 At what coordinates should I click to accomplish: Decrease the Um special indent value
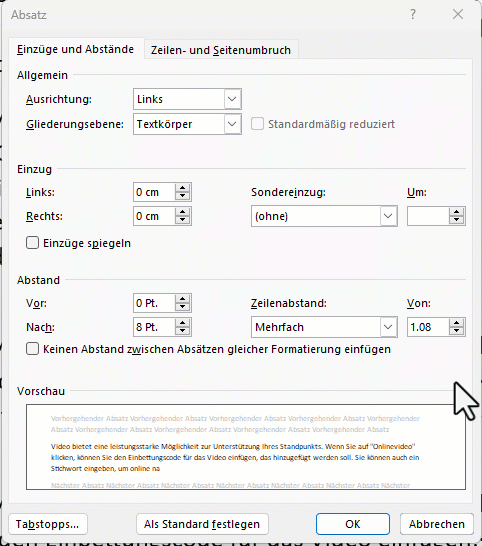coord(456,220)
